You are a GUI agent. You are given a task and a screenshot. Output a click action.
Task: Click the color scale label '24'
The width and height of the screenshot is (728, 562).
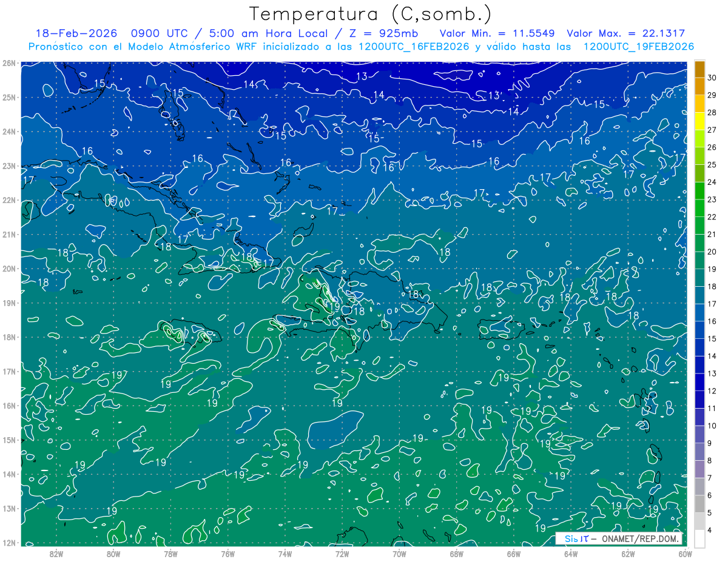(x=712, y=182)
